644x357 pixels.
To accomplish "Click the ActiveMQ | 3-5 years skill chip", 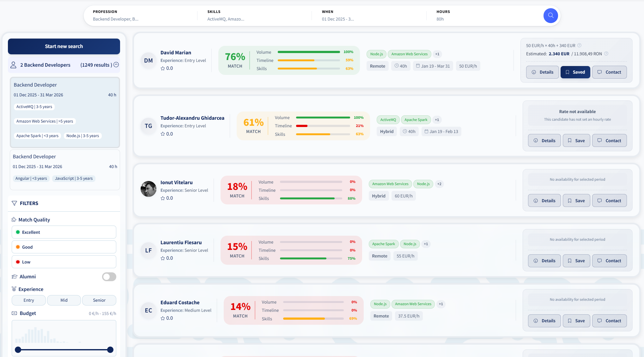I will [34, 107].
